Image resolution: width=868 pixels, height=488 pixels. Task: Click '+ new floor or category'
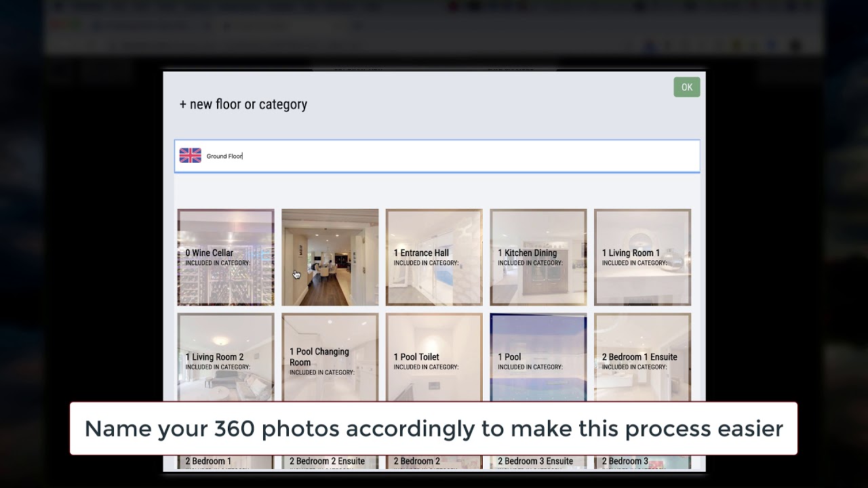click(x=243, y=104)
